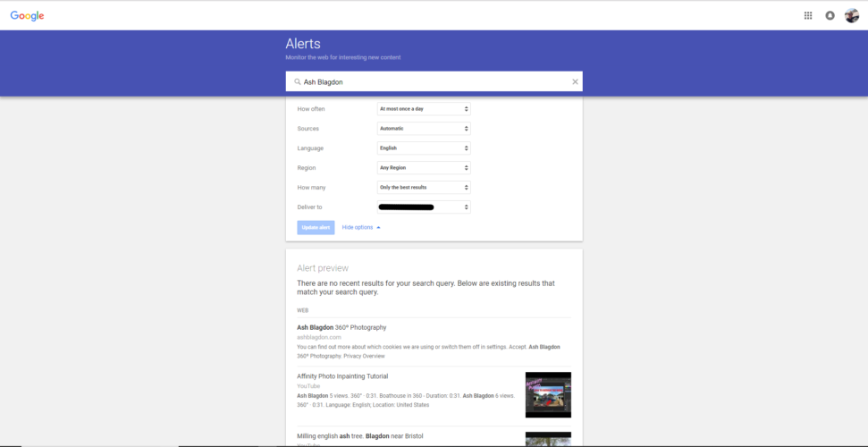The image size is (868, 447).
Task: Click the How often label
Action: pos(311,109)
